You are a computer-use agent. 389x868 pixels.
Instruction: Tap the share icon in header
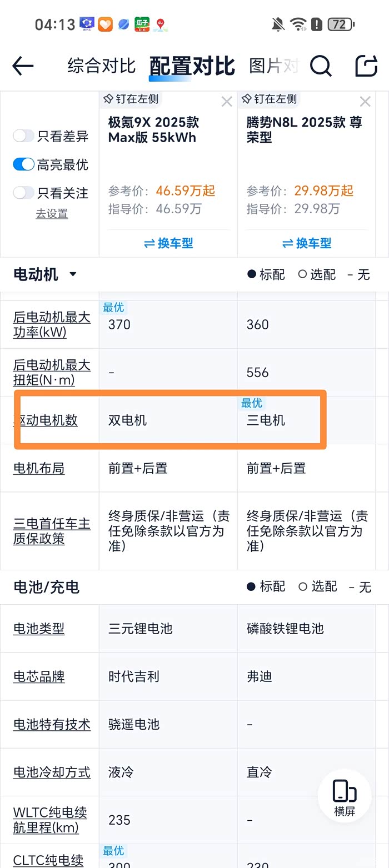(x=366, y=66)
